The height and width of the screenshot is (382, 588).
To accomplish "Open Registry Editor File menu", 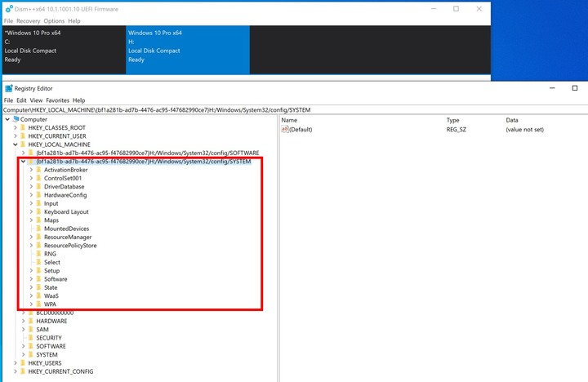I will [x=8, y=100].
